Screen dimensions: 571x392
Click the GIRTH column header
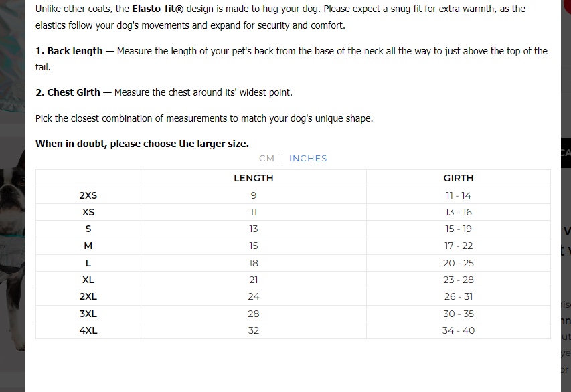[x=459, y=178]
